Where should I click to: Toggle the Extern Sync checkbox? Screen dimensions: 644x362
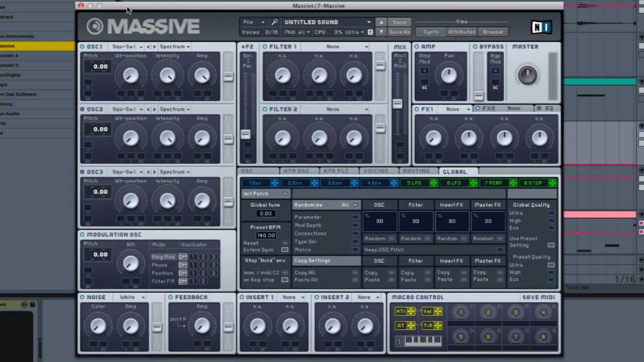(x=285, y=250)
